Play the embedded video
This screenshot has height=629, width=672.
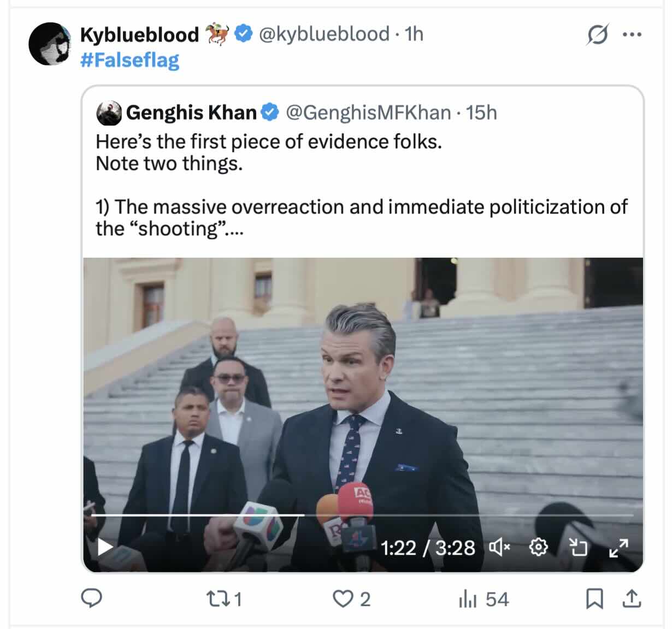tap(104, 547)
